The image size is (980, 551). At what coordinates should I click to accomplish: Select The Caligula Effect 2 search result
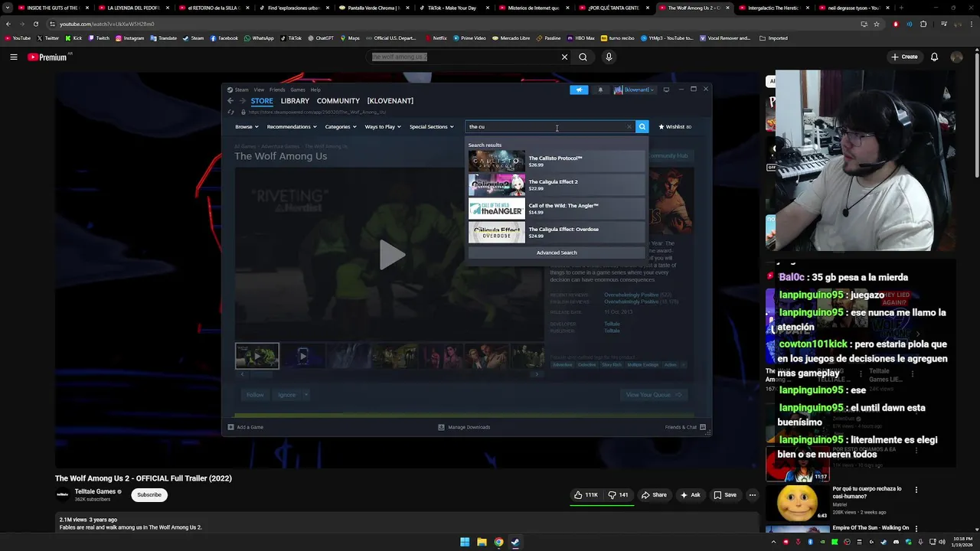pos(557,185)
